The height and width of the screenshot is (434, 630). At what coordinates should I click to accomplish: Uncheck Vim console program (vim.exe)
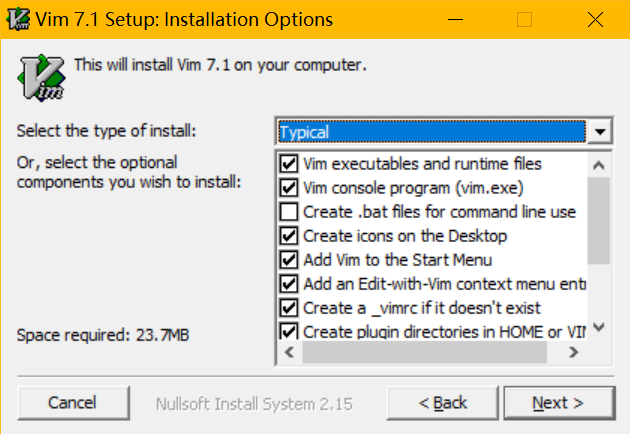pos(289,187)
